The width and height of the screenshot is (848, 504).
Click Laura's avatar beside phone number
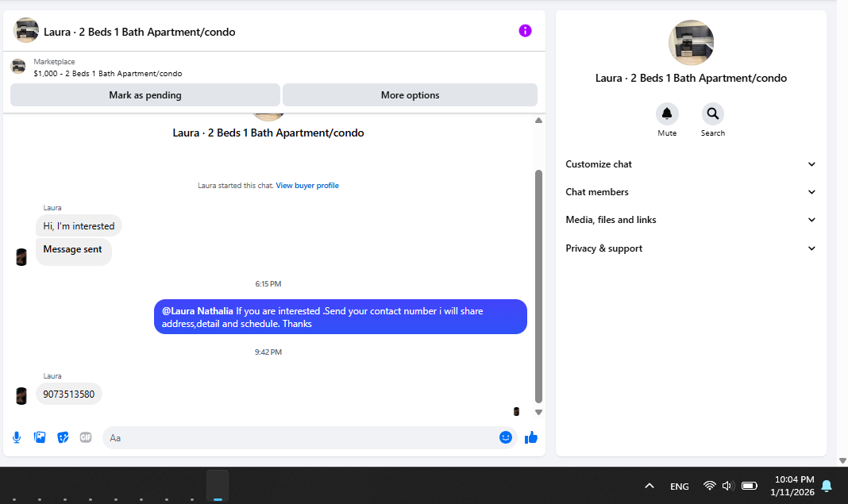point(21,396)
